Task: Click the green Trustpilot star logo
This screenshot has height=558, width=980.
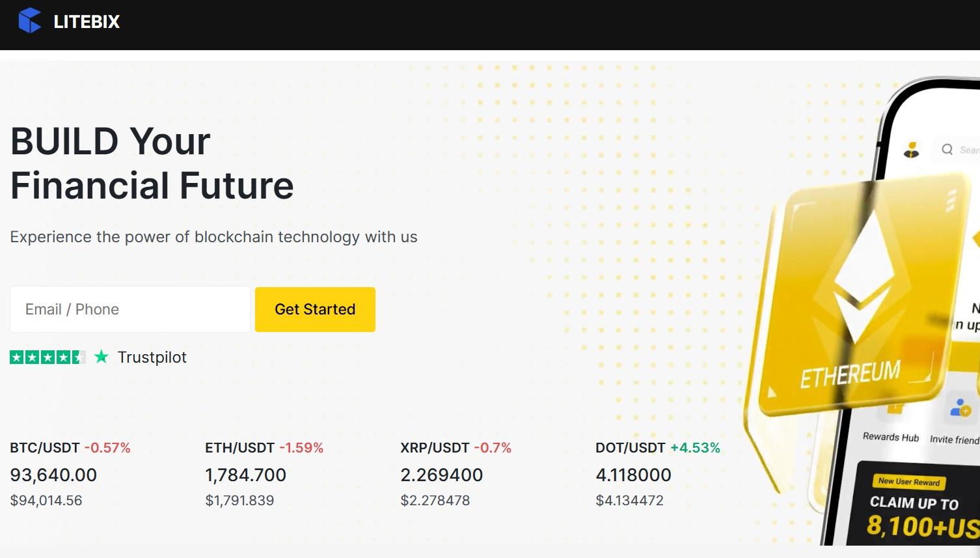Action: (102, 357)
